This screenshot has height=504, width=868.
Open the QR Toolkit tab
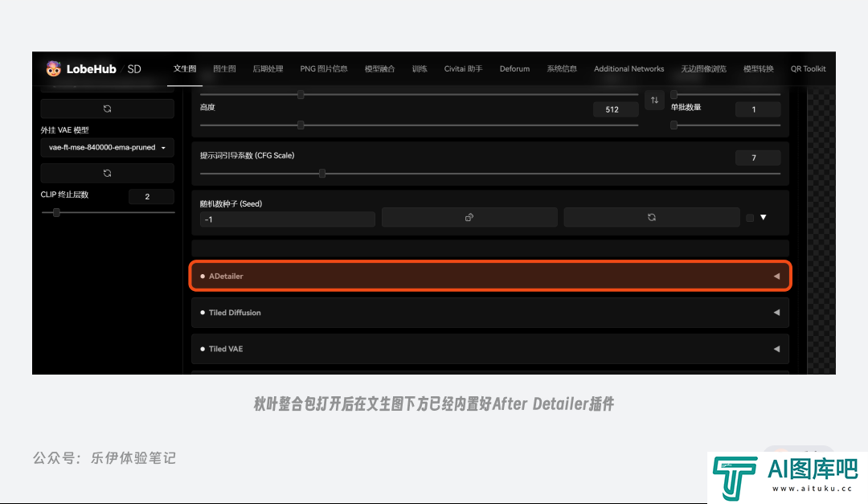[808, 69]
